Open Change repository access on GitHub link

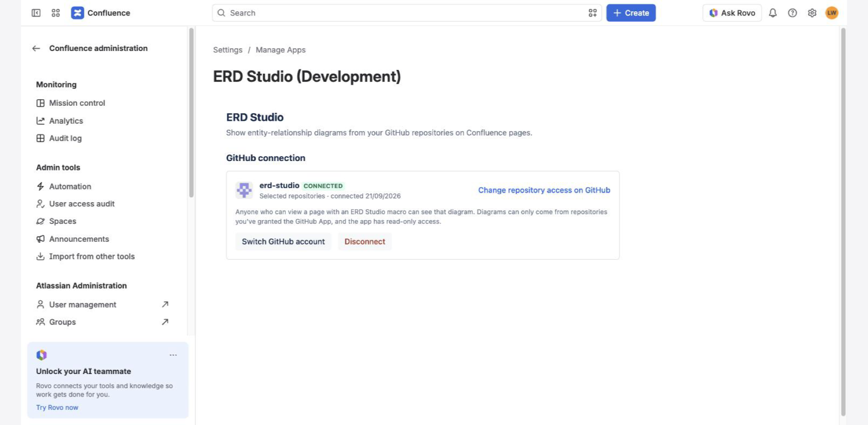point(544,190)
